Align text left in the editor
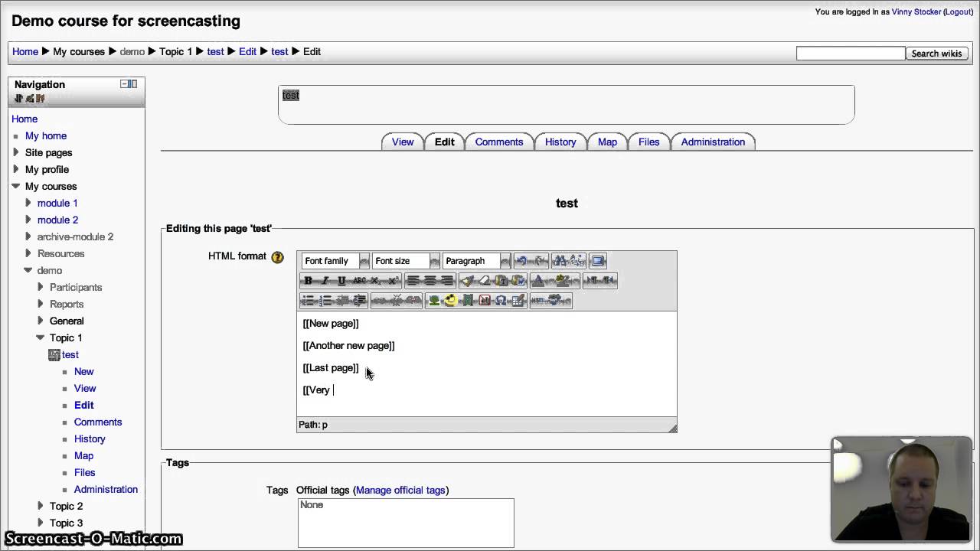 coord(413,280)
